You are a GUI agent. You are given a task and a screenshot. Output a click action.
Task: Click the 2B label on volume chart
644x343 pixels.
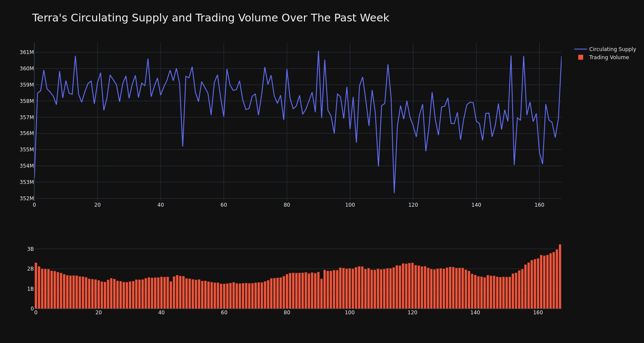[x=30, y=269]
